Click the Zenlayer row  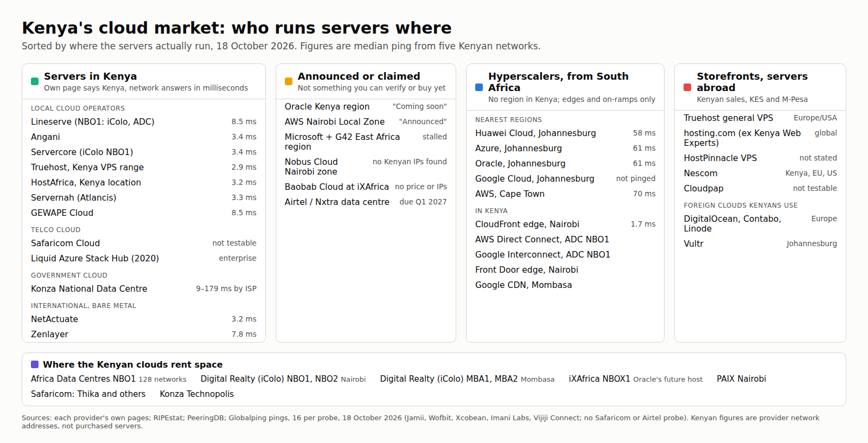(144, 334)
